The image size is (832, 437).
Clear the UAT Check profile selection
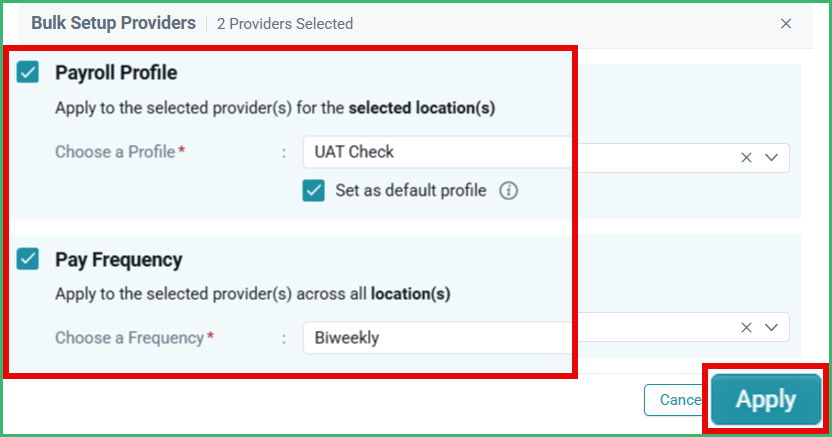pos(746,158)
